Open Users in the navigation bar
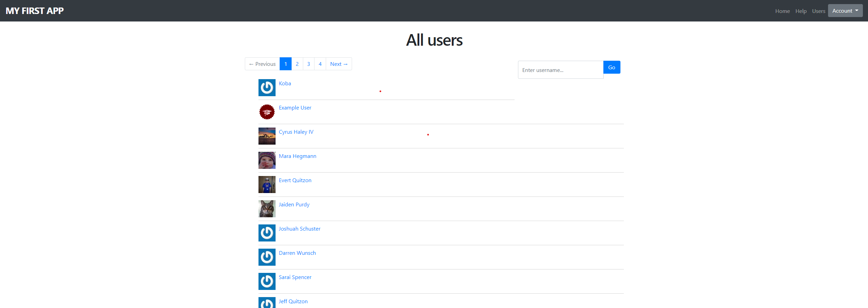Viewport: 868px width, 308px height. tap(818, 11)
